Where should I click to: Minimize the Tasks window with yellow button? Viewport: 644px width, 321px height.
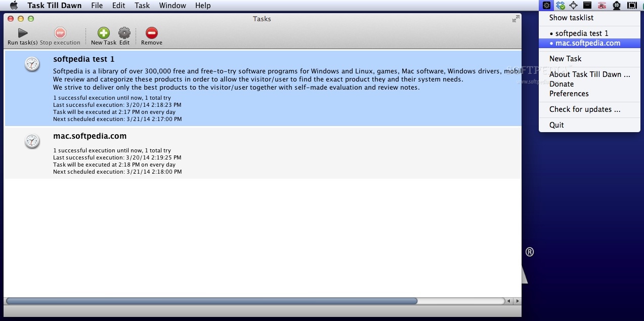click(21, 19)
